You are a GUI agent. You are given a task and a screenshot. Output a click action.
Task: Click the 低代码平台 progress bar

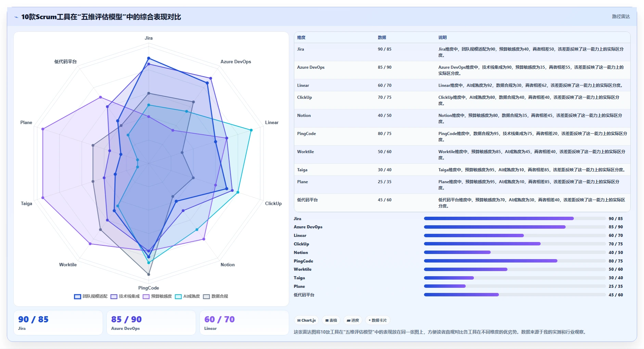click(515, 295)
